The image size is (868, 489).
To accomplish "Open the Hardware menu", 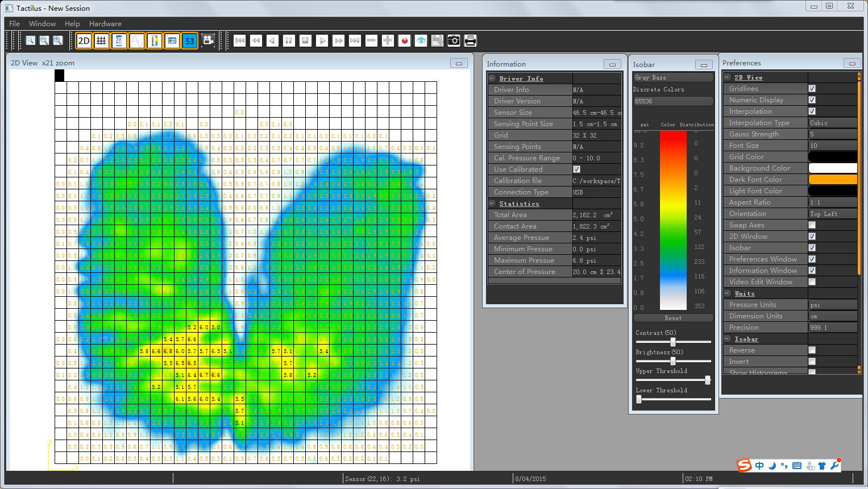I will 105,24.
